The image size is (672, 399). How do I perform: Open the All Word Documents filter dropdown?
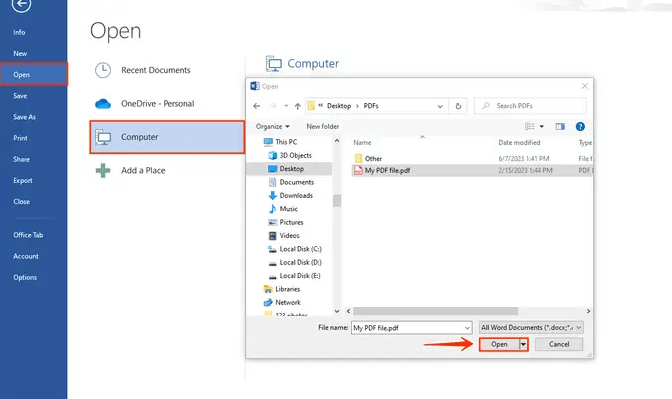pyautogui.click(x=531, y=328)
